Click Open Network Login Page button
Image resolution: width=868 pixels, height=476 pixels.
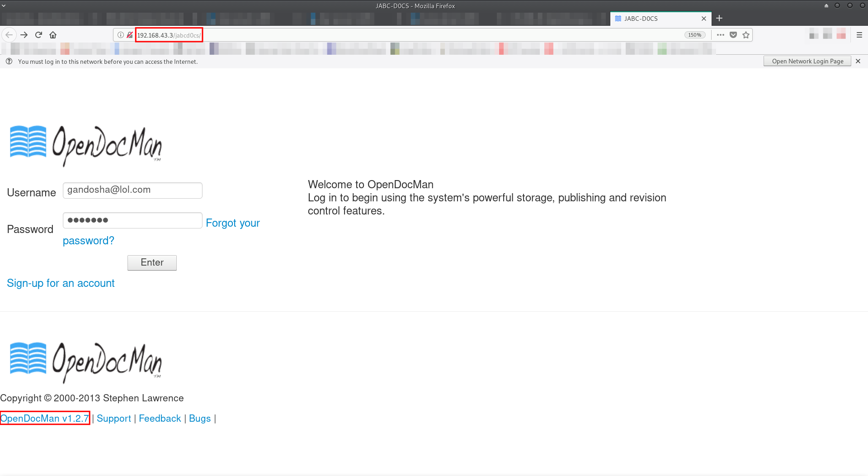click(807, 61)
